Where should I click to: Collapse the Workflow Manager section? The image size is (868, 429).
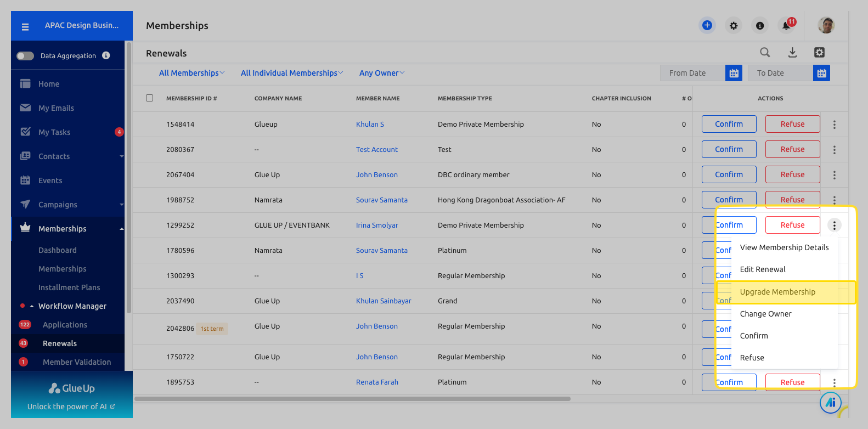click(x=32, y=306)
